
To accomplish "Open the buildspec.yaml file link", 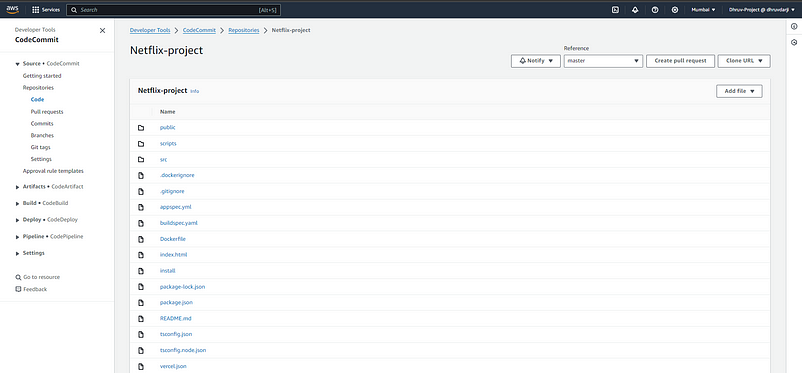I will [179, 223].
